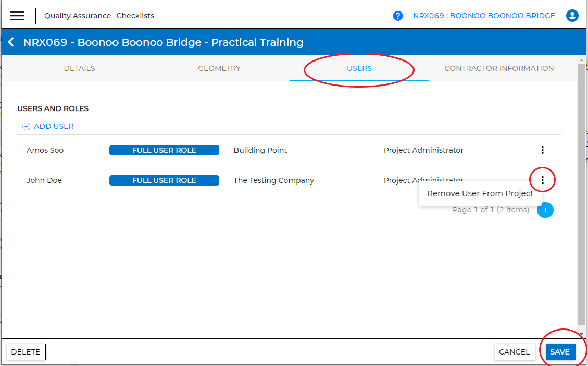Switch to the Geometry tab

click(x=219, y=68)
